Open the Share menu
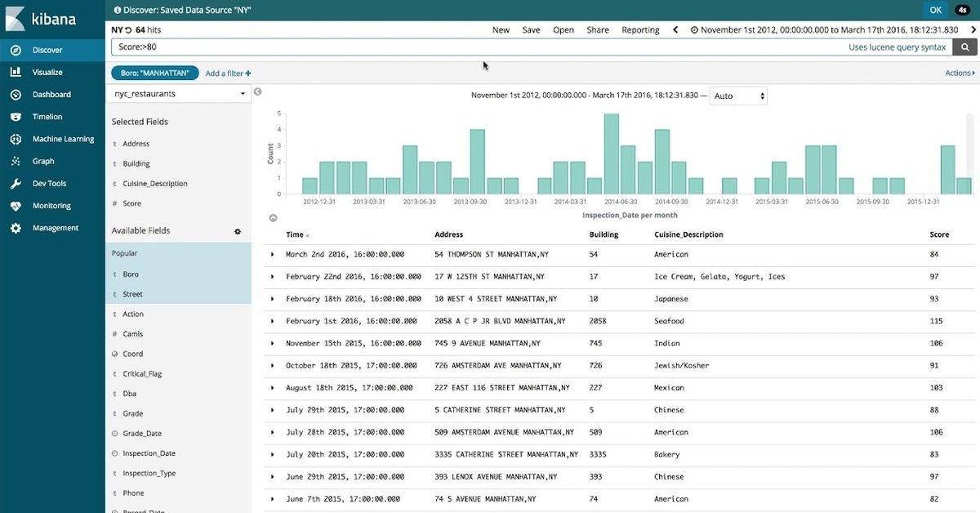The width and height of the screenshot is (980, 513). (597, 29)
